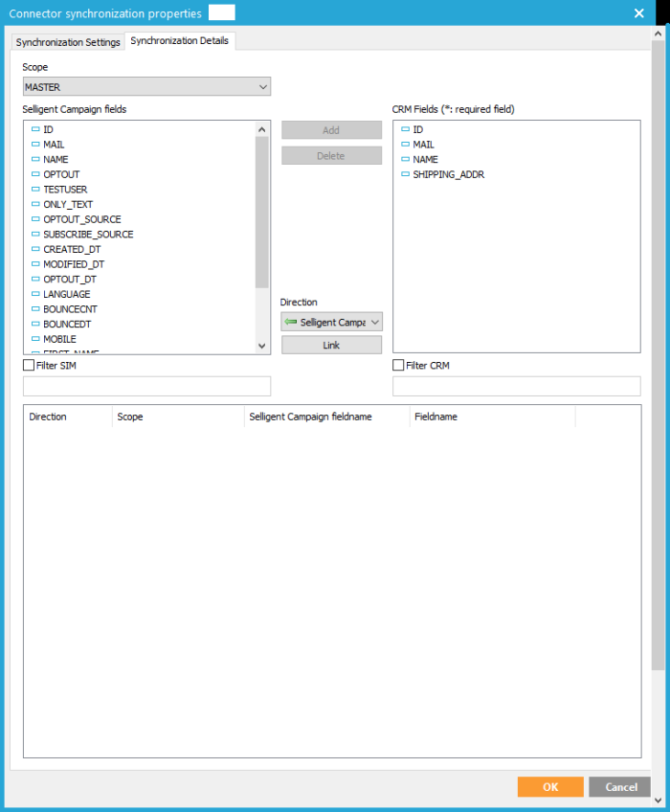The width and height of the screenshot is (670, 812).
Task: Confirm with the OK button
Action: coord(549,787)
